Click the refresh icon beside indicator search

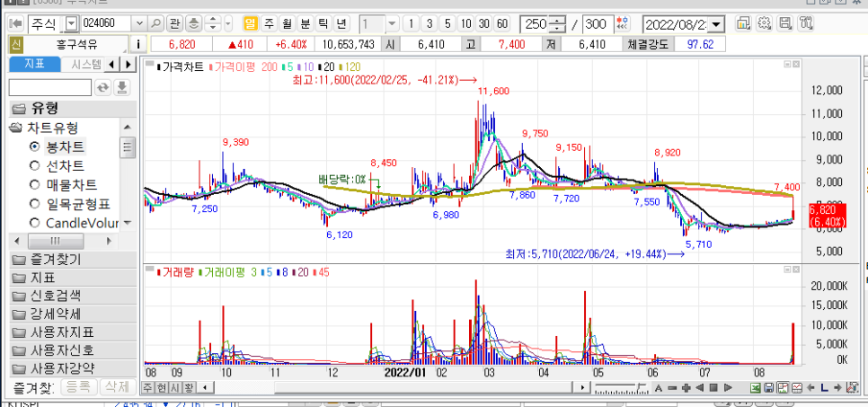(103, 87)
